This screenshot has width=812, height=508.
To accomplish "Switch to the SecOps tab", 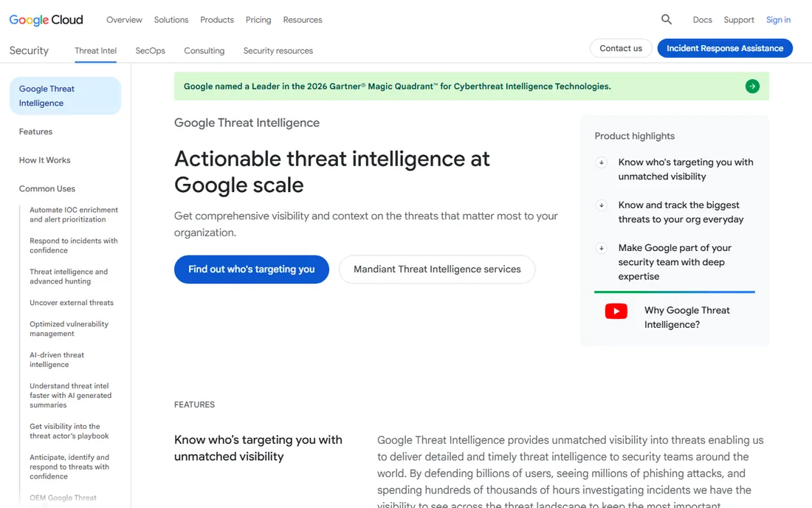I will point(150,51).
